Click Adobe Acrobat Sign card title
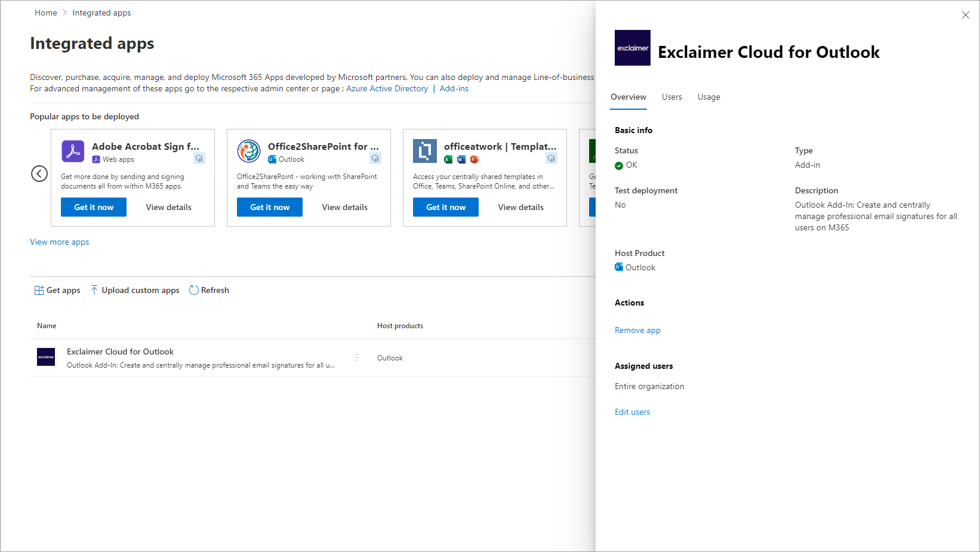 (x=146, y=146)
